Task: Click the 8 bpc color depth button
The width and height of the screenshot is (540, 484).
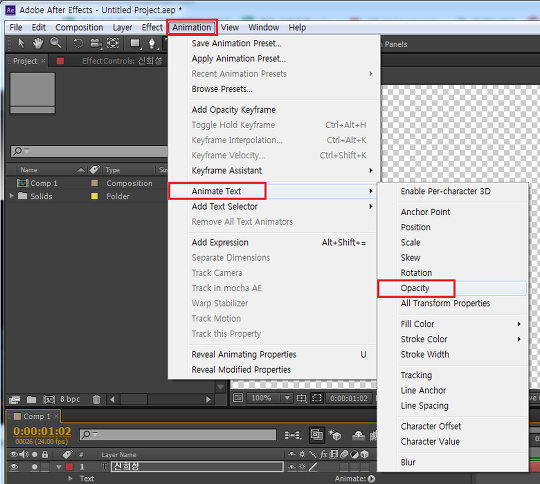Action: [70, 399]
